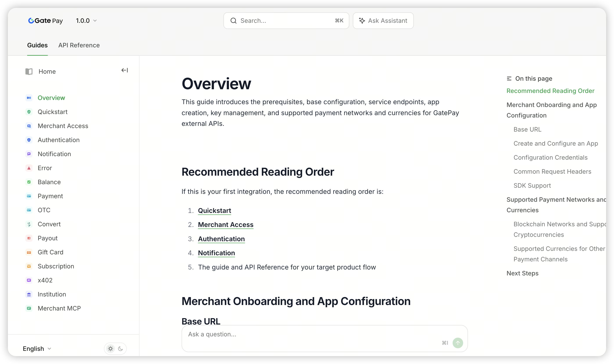Screen dimensions: 614x364
Task: Submit question with the green arrow button
Action: click(x=458, y=343)
